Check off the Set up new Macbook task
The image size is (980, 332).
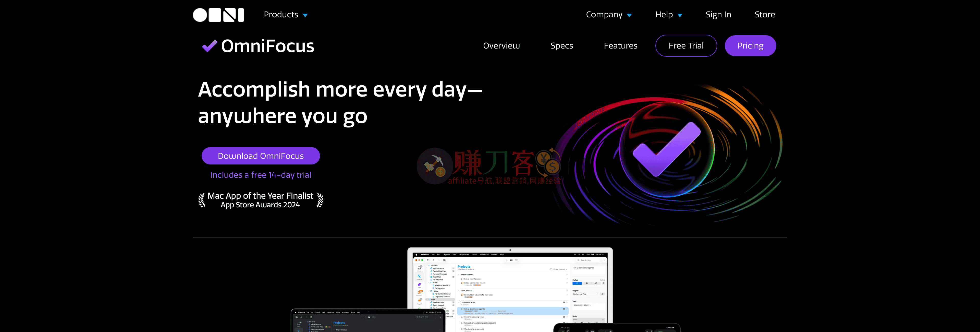tap(462, 279)
